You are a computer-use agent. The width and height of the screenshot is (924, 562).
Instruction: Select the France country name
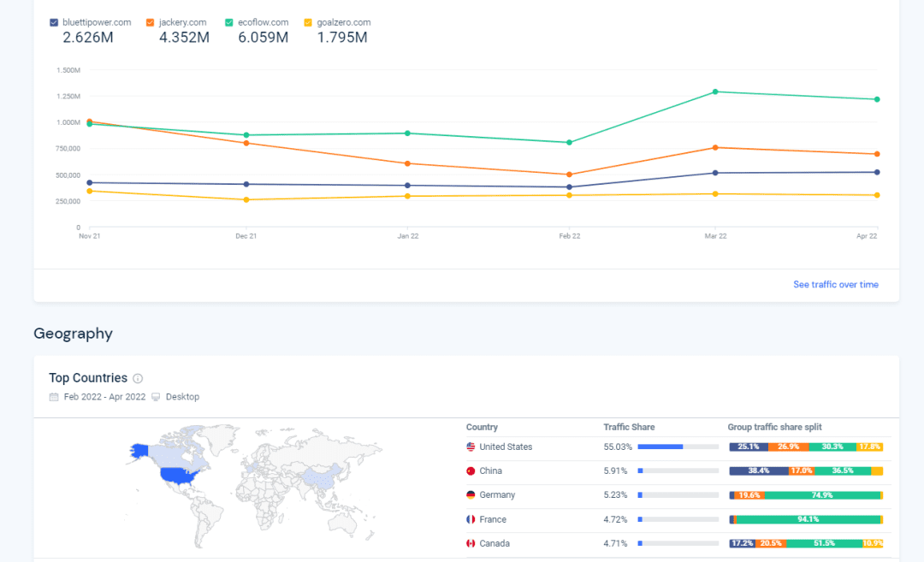(493, 519)
